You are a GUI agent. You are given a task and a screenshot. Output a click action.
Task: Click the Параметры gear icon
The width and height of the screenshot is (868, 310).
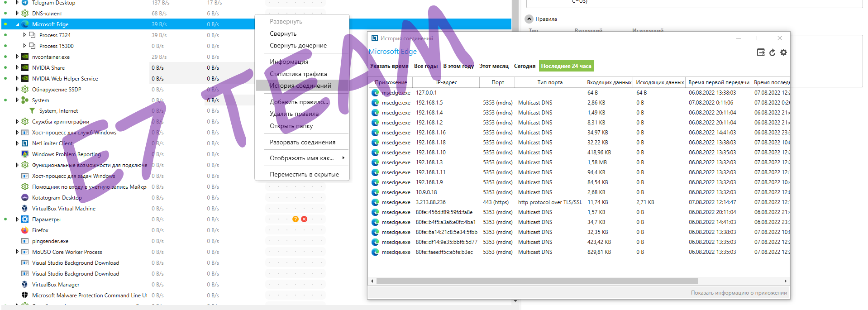tap(25, 219)
